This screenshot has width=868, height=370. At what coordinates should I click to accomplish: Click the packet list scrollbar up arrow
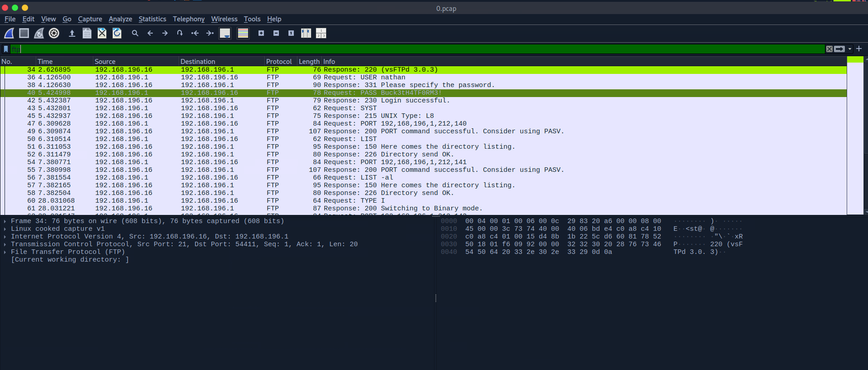(865, 60)
